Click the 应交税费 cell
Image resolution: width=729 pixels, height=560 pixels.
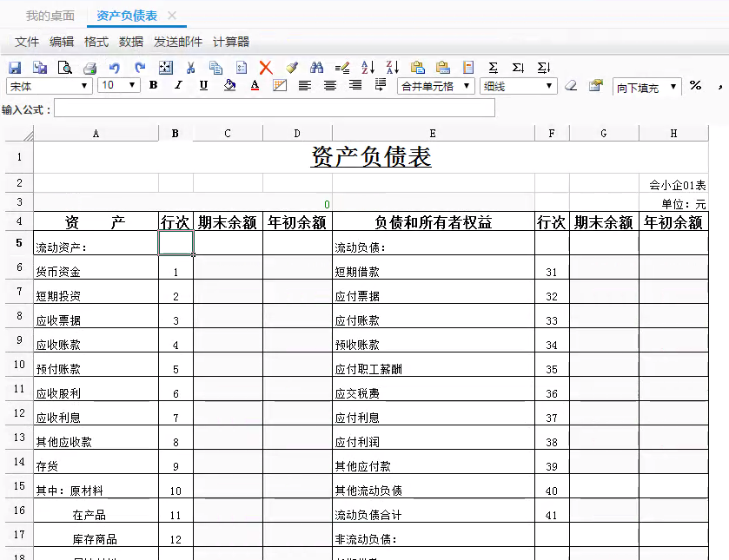(x=434, y=388)
